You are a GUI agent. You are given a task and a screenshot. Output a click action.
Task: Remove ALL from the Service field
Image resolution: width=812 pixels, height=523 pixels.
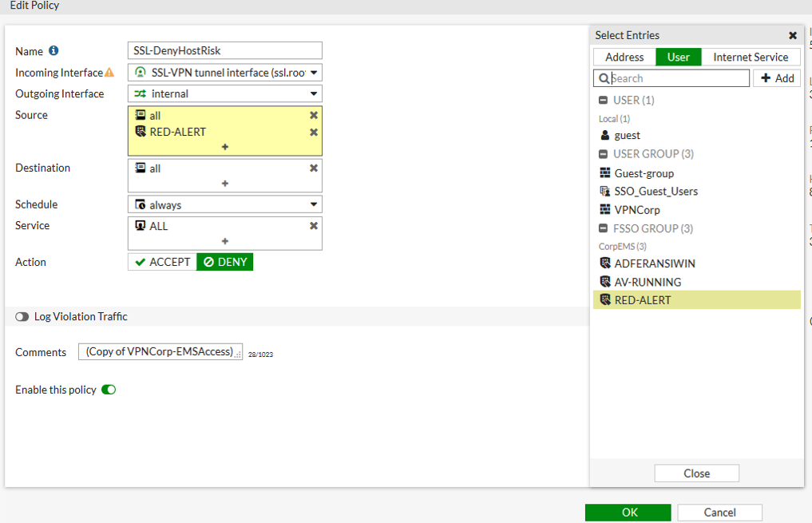(x=313, y=226)
